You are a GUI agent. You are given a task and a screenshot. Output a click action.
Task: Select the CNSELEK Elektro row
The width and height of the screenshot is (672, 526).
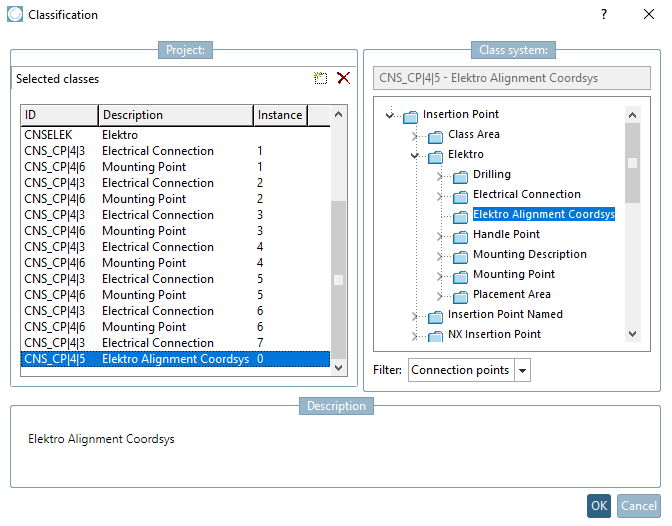point(80,135)
